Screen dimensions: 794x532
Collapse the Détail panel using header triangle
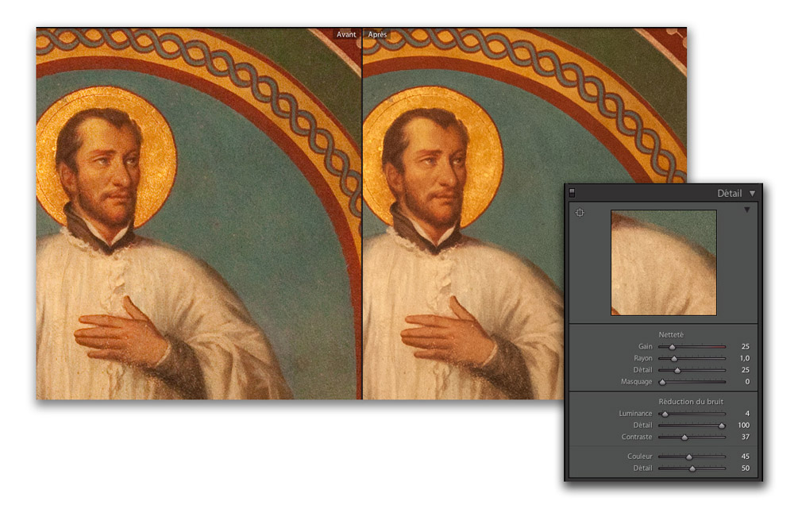[x=753, y=194]
